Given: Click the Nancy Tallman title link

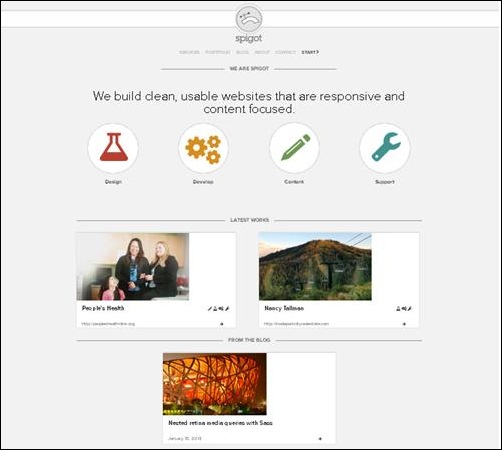Looking at the screenshot, I should 284,308.
